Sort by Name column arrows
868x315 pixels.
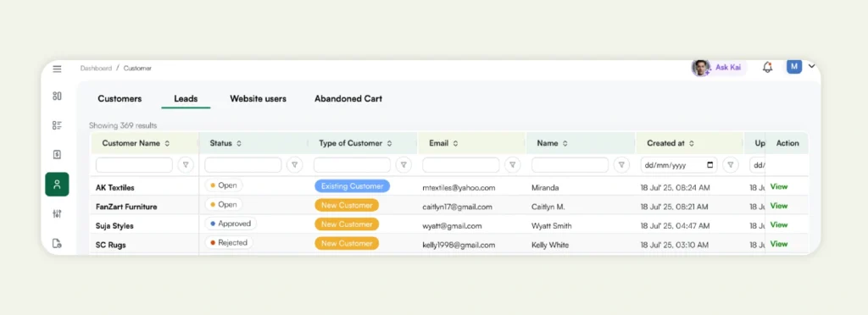click(x=565, y=143)
